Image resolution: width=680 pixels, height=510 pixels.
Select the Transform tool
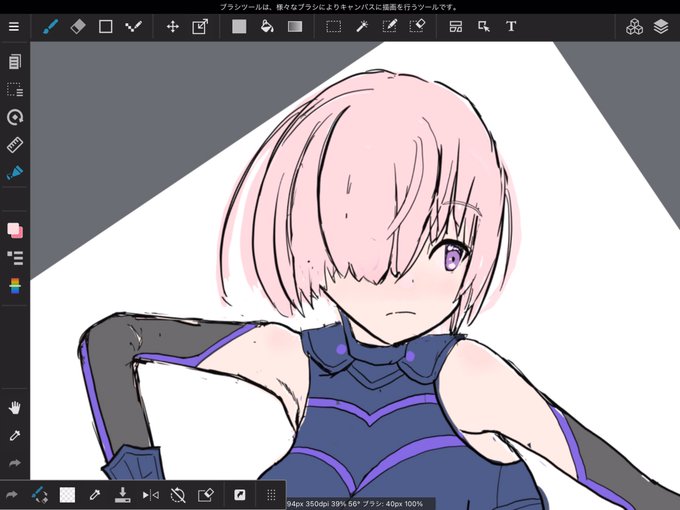click(200, 26)
